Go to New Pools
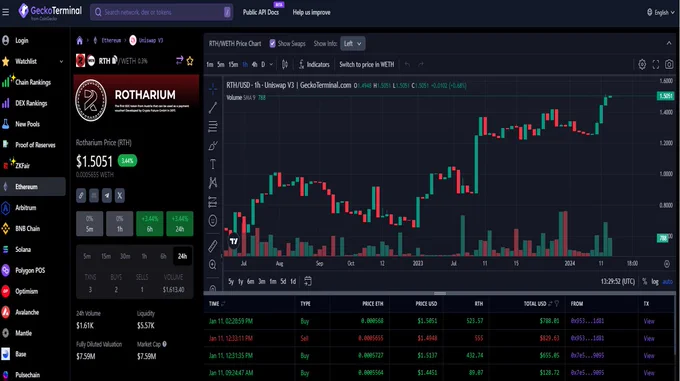The height and width of the screenshot is (381, 680). point(27,124)
